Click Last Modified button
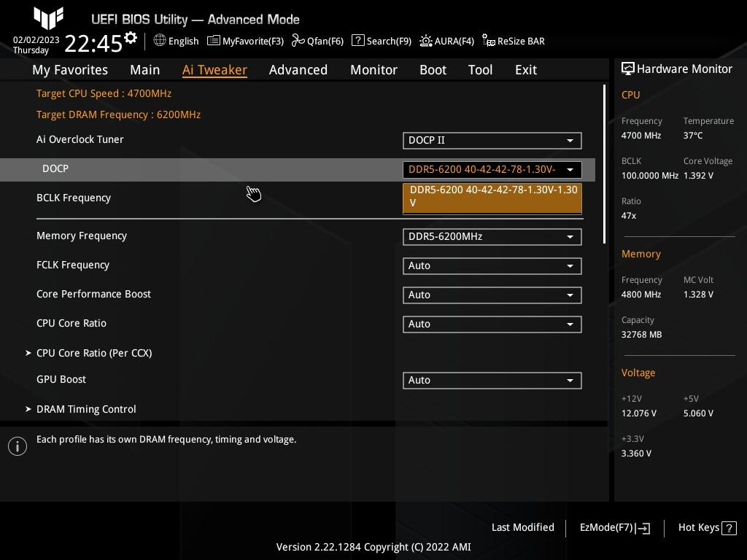 522,527
